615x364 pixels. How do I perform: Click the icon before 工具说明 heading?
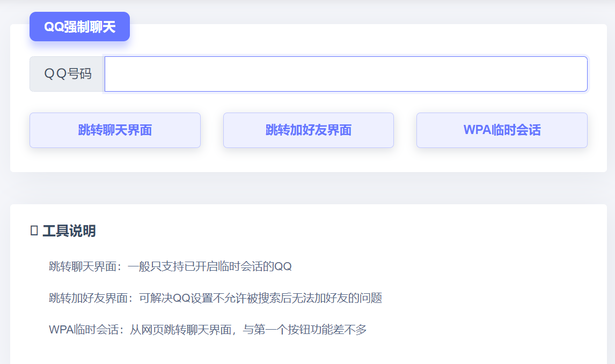tap(34, 231)
